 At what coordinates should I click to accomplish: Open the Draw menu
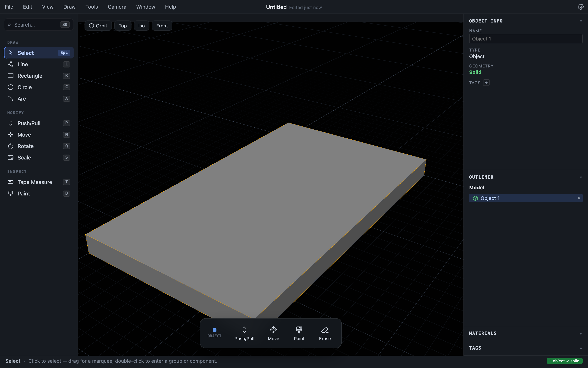[x=69, y=7]
